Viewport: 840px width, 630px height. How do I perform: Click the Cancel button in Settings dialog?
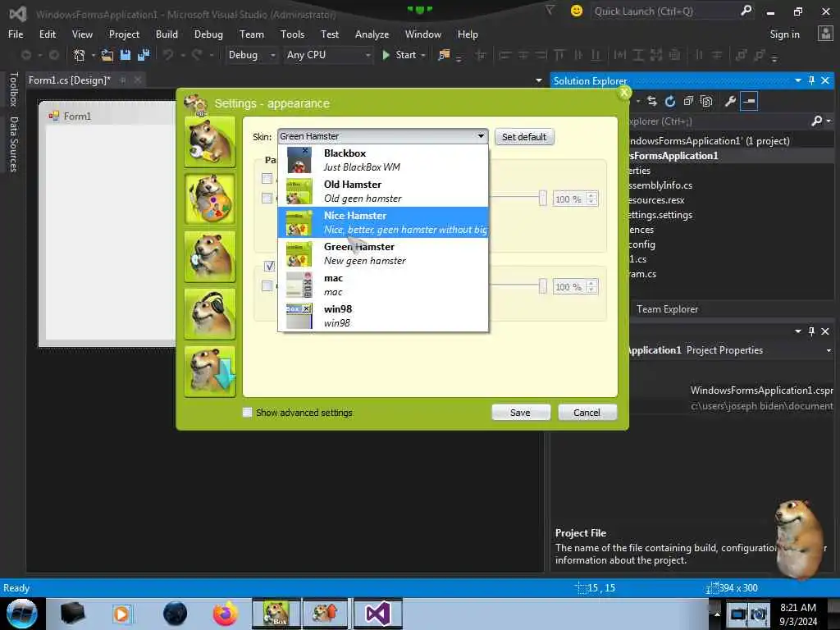click(x=587, y=413)
